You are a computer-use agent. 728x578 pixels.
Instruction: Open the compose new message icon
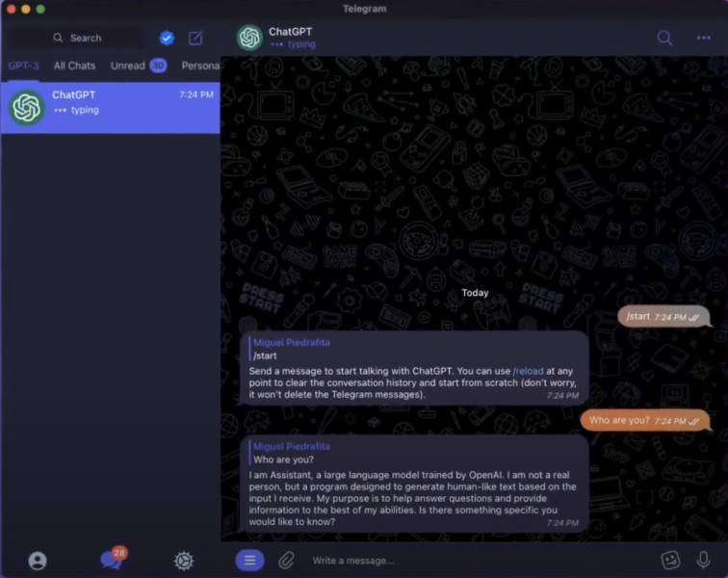click(x=195, y=38)
